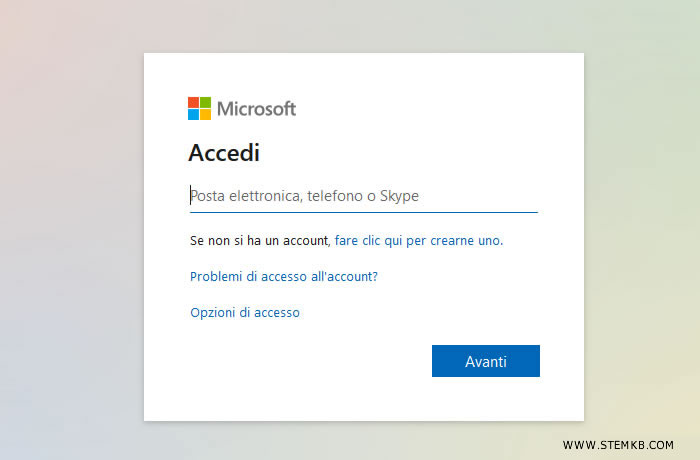Click empty white area of the sign-in card

coord(300,380)
